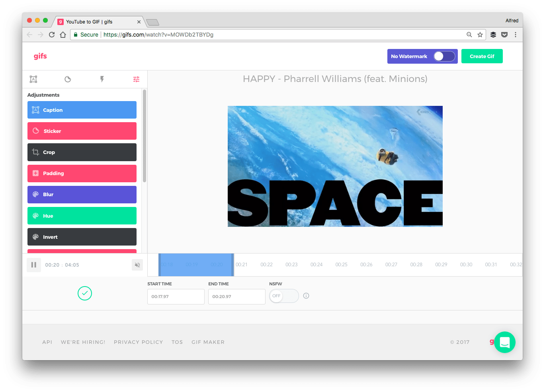Choose the Padding adjustment

click(x=82, y=174)
